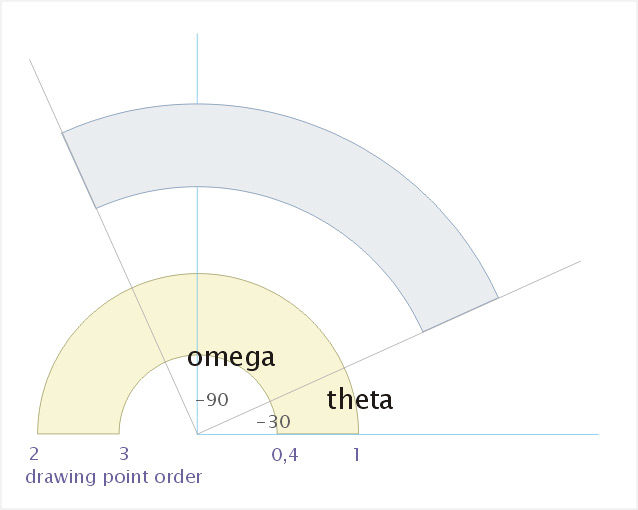Screen dimensions: 638x510
Task: Select the -90 angle annotation
Action: click(x=212, y=400)
